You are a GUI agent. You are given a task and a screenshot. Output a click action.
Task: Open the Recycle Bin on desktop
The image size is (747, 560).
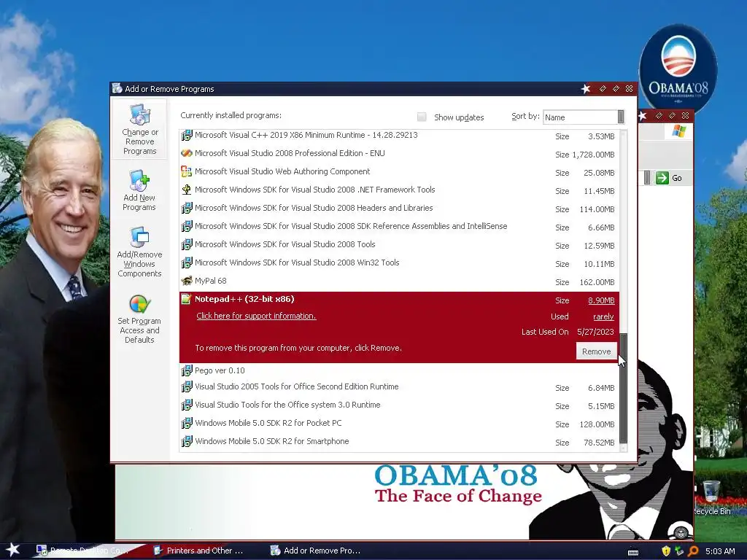click(711, 497)
